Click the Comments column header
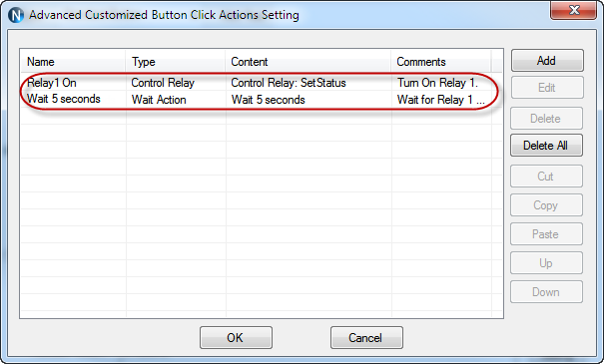 (x=440, y=62)
